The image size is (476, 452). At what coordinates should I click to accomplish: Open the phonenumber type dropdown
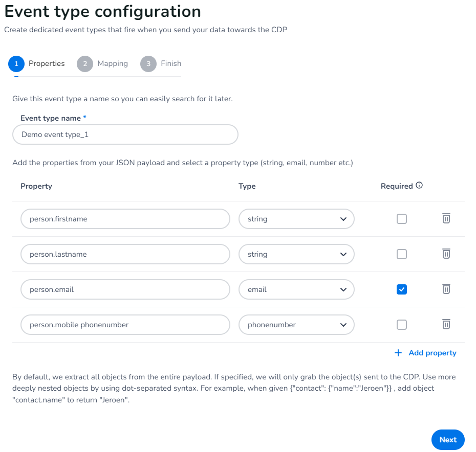tap(296, 325)
